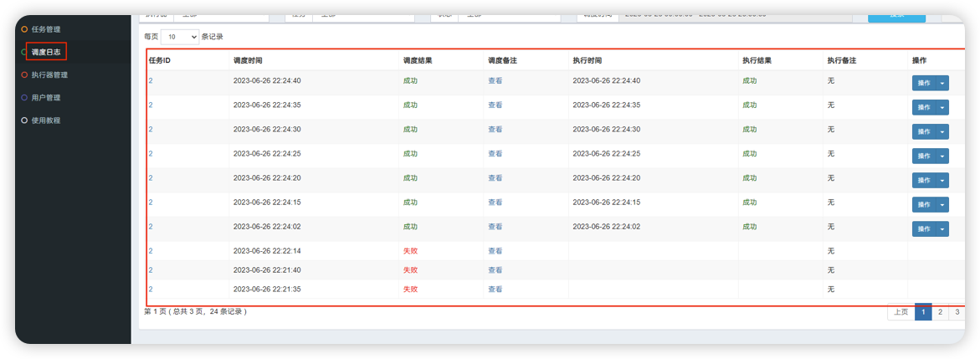Image resolution: width=980 pixels, height=359 pixels.
Task: Click 查看 link in 22:24:30 row
Action: (x=495, y=130)
